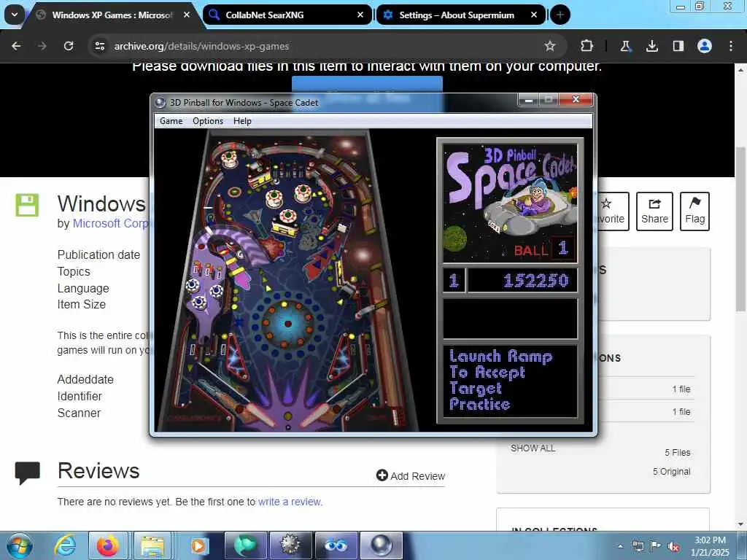
Task: Click the Pinball window title bar icon
Action: 160,102
